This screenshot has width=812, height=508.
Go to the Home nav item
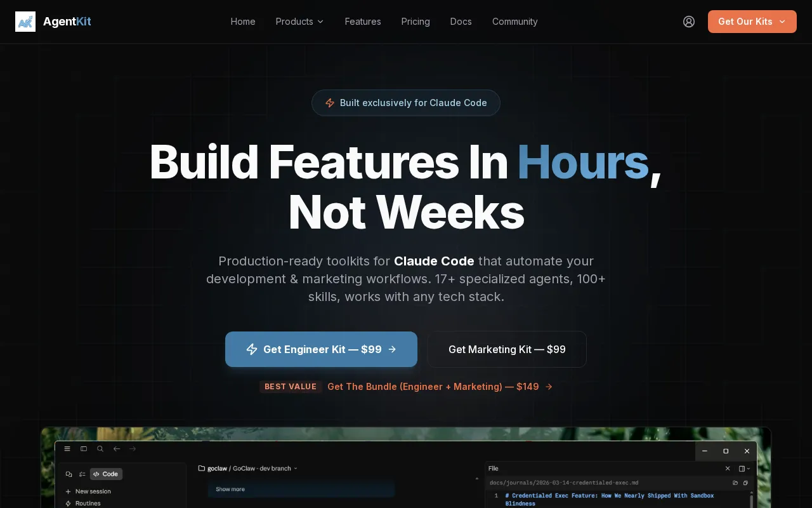tap(243, 22)
